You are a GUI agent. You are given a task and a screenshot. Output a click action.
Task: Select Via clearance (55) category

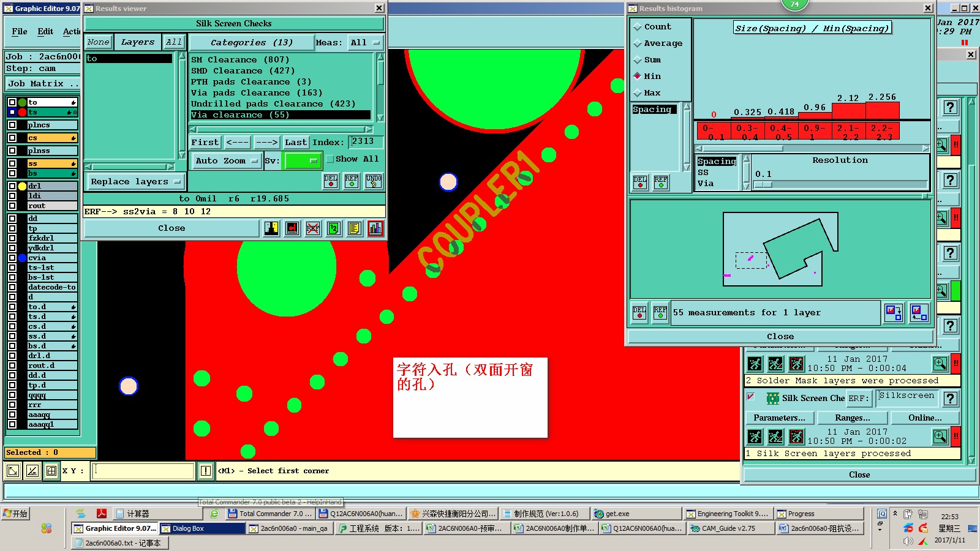(x=280, y=115)
